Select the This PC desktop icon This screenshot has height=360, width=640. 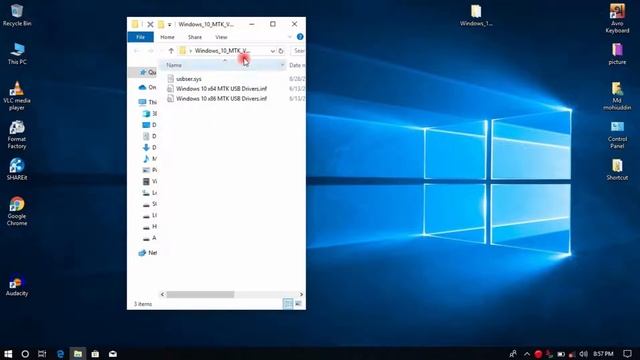17,53
